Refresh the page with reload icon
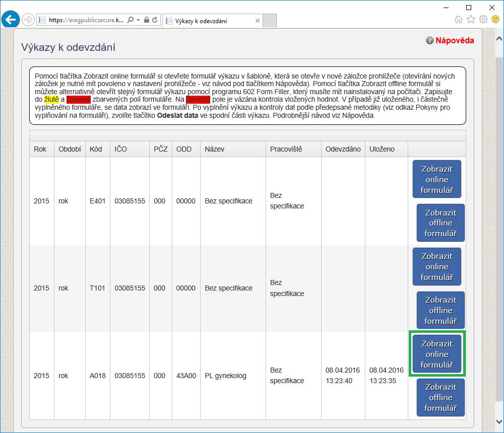Image resolution: width=504 pixels, height=433 pixels. coord(155,20)
